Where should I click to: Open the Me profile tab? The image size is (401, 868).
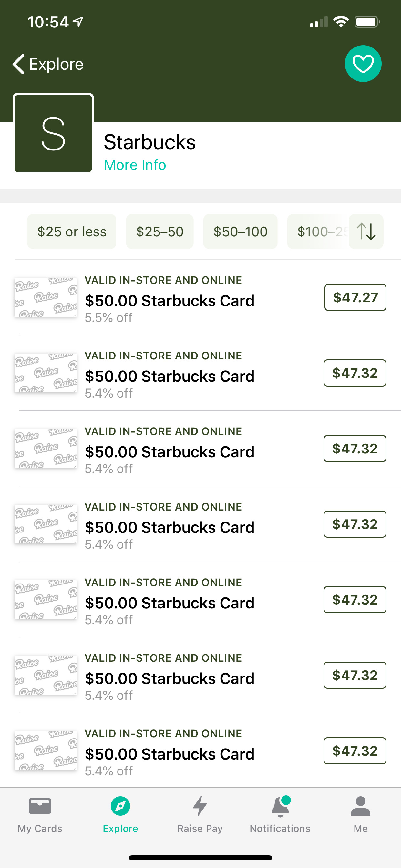pyautogui.click(x=361, y=814)
